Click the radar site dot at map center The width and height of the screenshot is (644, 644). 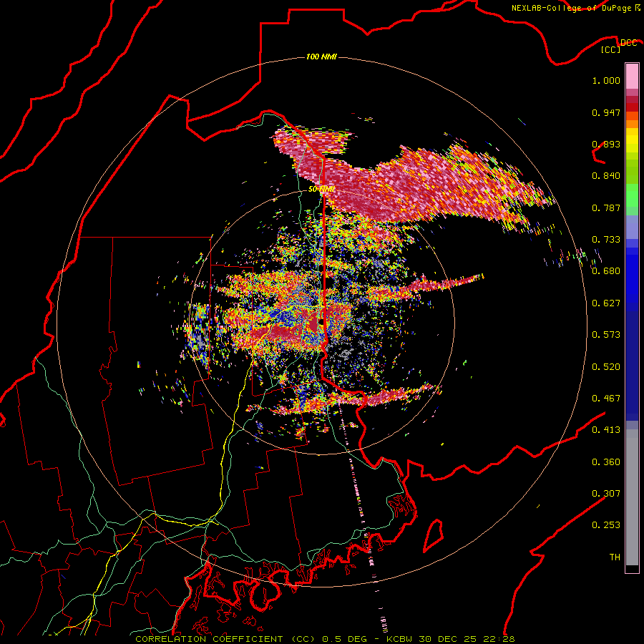(x=321, y=321)
